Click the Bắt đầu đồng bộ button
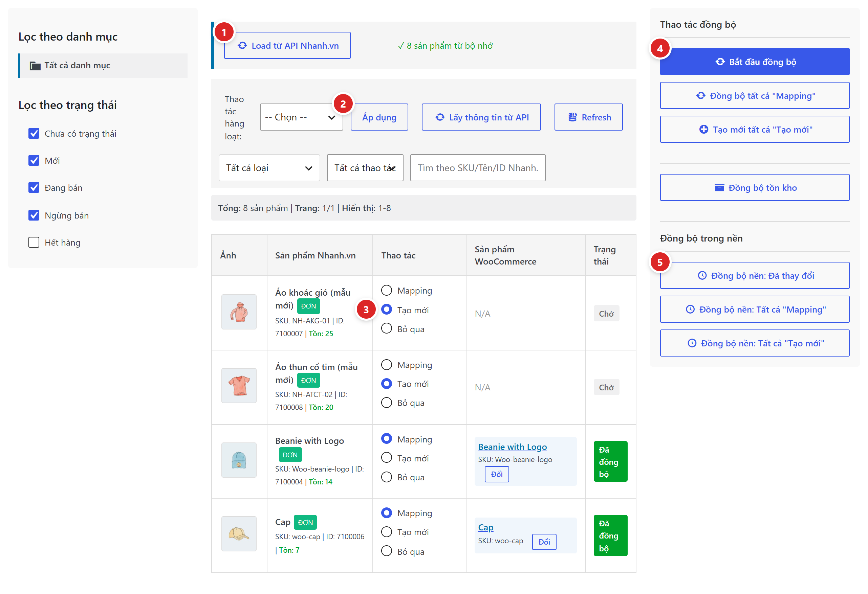 [755, 62]
